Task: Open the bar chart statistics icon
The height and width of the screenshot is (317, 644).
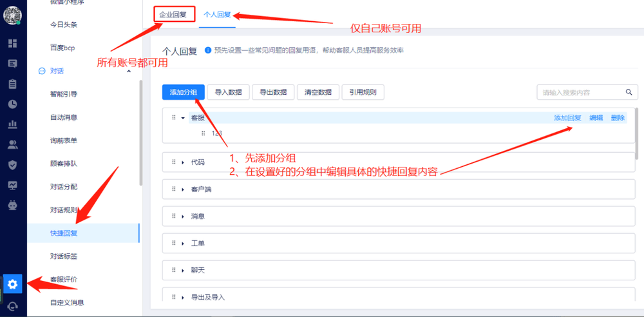Action: pos(12,124)
